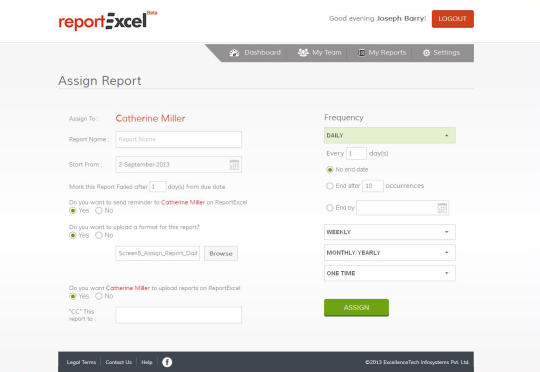
Task: Open the Legal Terms footer link
Action: tap(81, 362)
